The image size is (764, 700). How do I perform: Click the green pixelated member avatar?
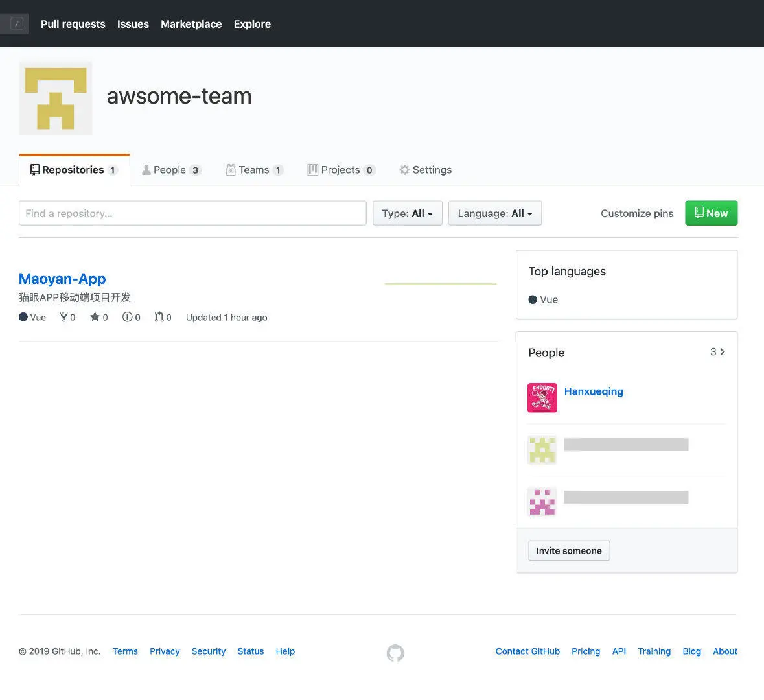click(x=542, y=450)
